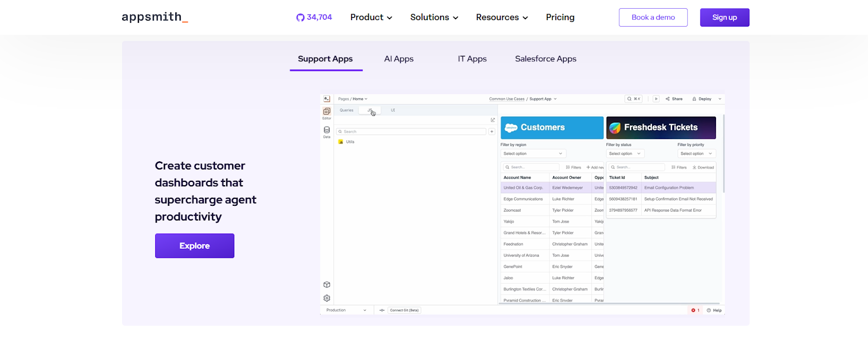Switch to the Salesforce Apps tab
Viewport: 868px width, 340px height.
click(x=546, y=59)
